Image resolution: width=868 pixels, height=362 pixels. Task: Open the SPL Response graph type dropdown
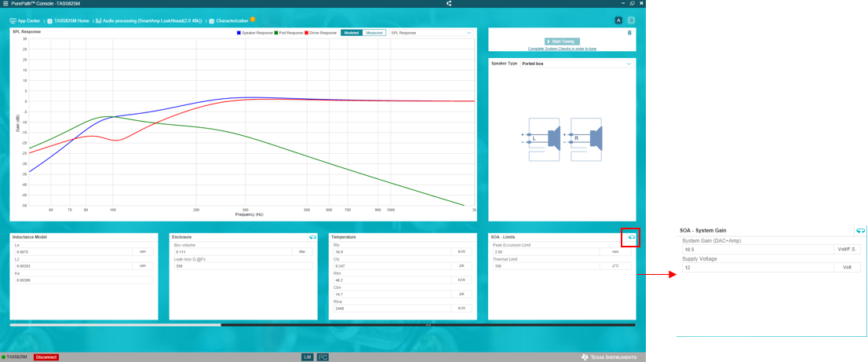tap(431, 33)
